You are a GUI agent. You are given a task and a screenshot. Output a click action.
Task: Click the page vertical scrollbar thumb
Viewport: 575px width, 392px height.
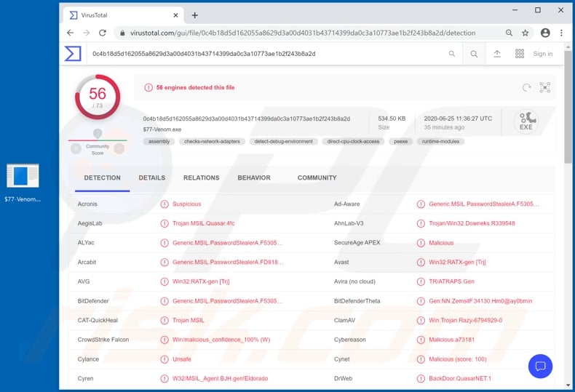tap(568, 107)
